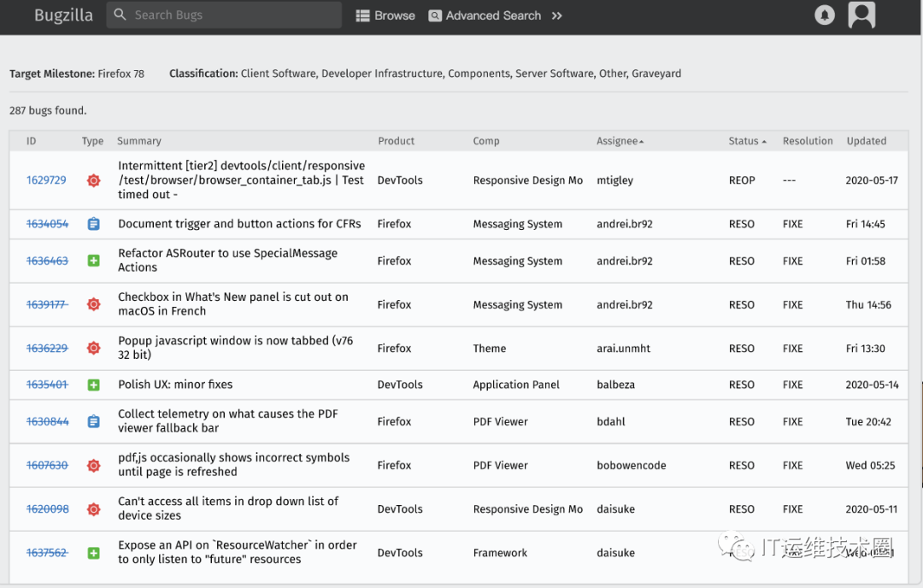Click defect icon for bug 1636229
The height and width of the screenshot is (588, 923).
94,348
